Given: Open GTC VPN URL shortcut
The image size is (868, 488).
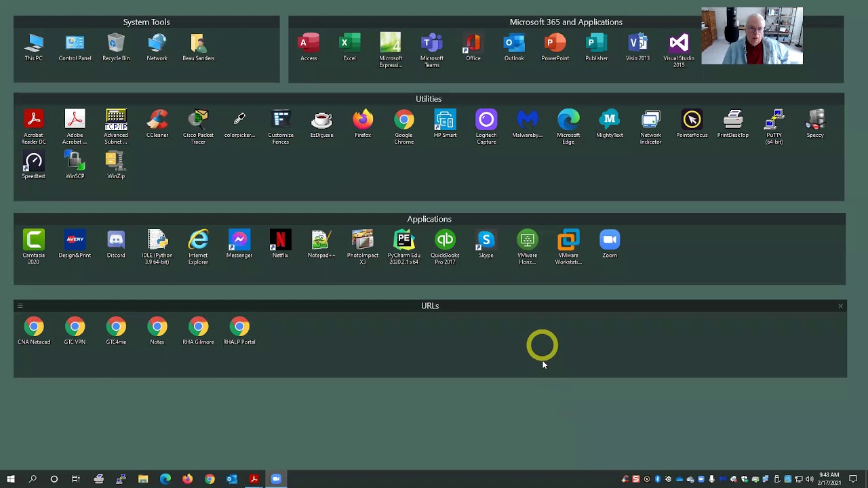Looking at the screenshot, I should pyautogui.click(x=75, y=331).
